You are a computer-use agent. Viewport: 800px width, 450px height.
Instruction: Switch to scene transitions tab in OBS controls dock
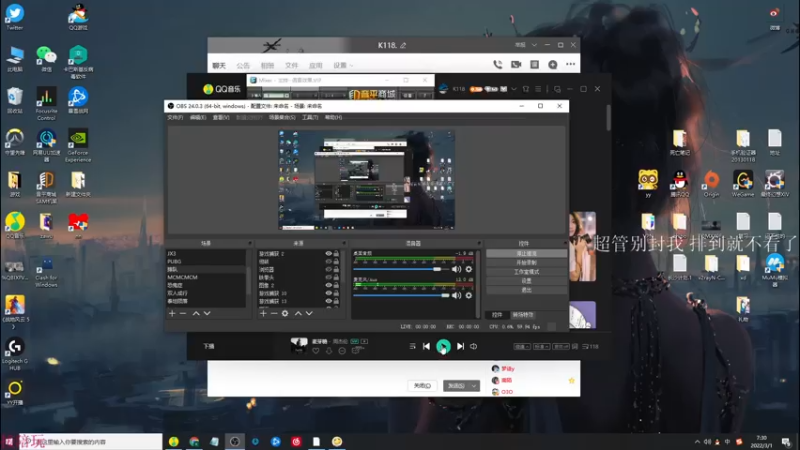523,315
